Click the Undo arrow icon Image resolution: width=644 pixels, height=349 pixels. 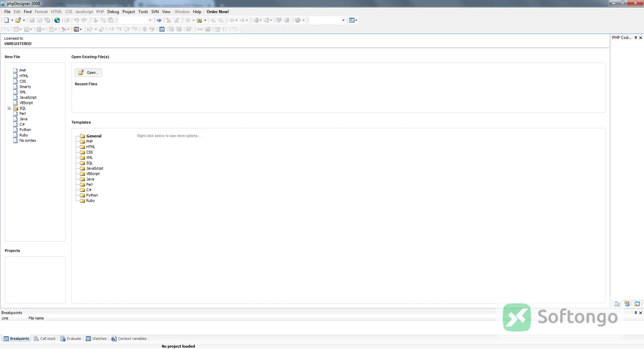pyautogui.click(x=76, y=20)
